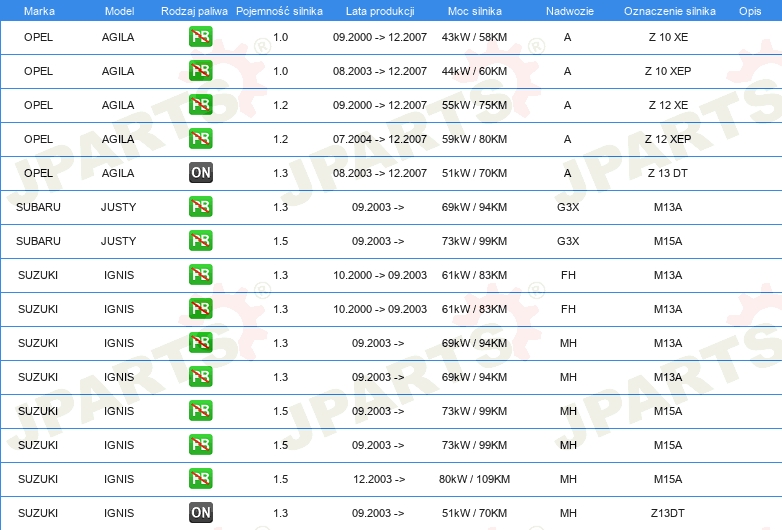This screenshot has width=782, height=530.
Task: Click the petrol icon in the Subaru Justy 1.5 row
Action: click(x=200, y=240)
